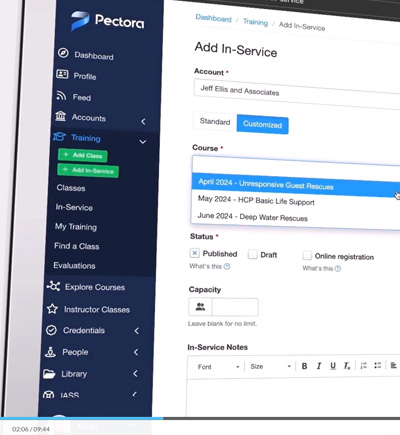Expand the Accounts menu chevron
The height and width of the screenshot is (435, 400).
(143, 121)
